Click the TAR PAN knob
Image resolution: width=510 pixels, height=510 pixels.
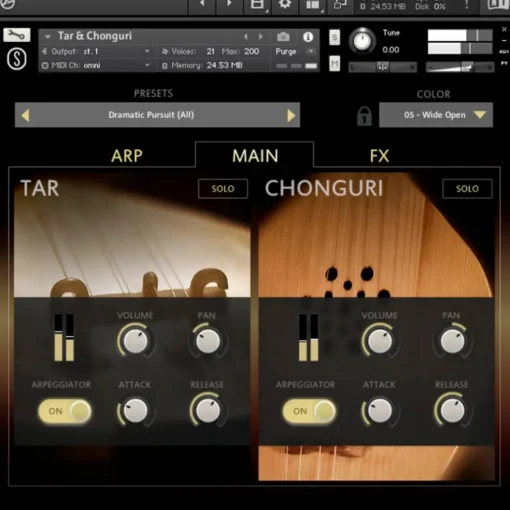click(208, 341)
